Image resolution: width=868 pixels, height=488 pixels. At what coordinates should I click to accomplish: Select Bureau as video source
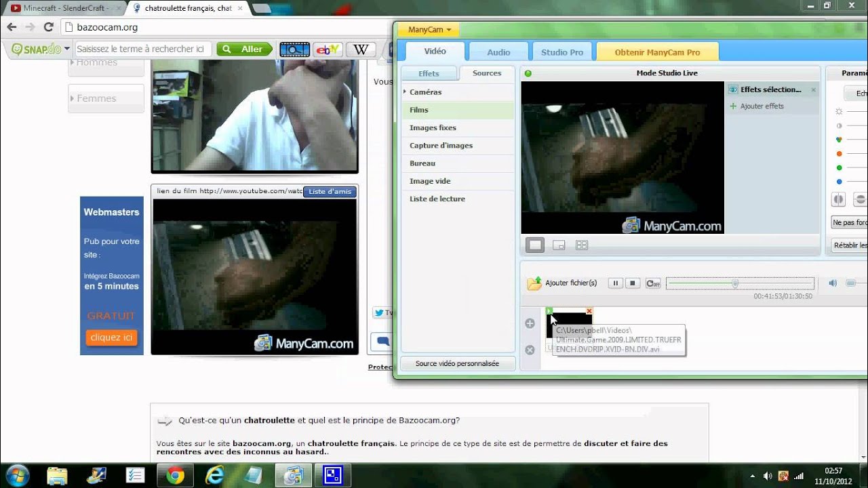tap(458, 163)
